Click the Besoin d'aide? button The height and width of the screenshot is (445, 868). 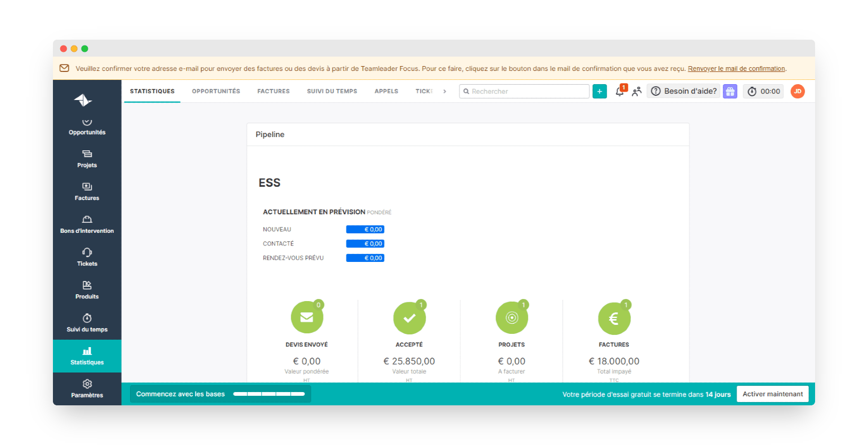coord(683,91)
